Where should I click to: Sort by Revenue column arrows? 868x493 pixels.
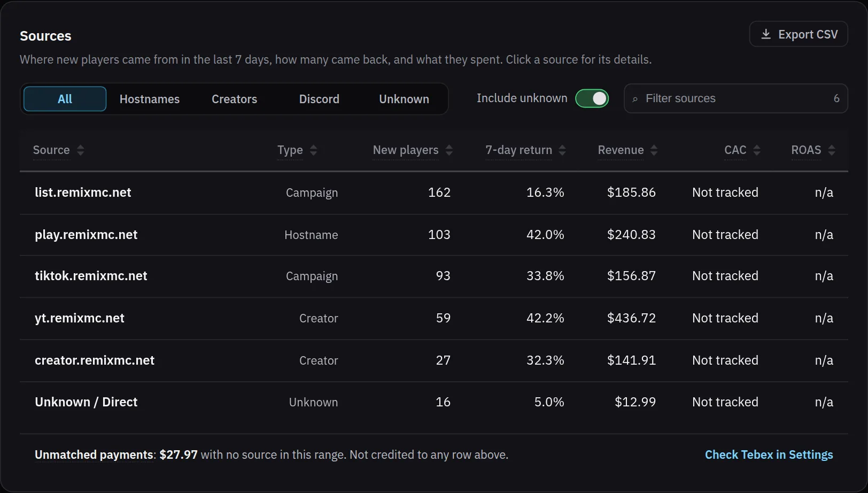pyautogui.click(x=654, y=150)
